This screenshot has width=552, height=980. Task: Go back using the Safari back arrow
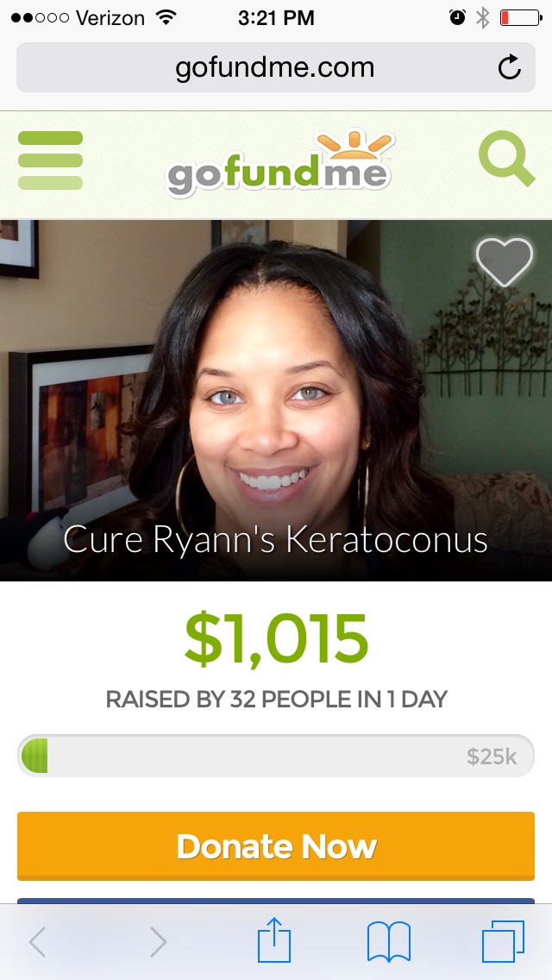click(x=38, y=942)
